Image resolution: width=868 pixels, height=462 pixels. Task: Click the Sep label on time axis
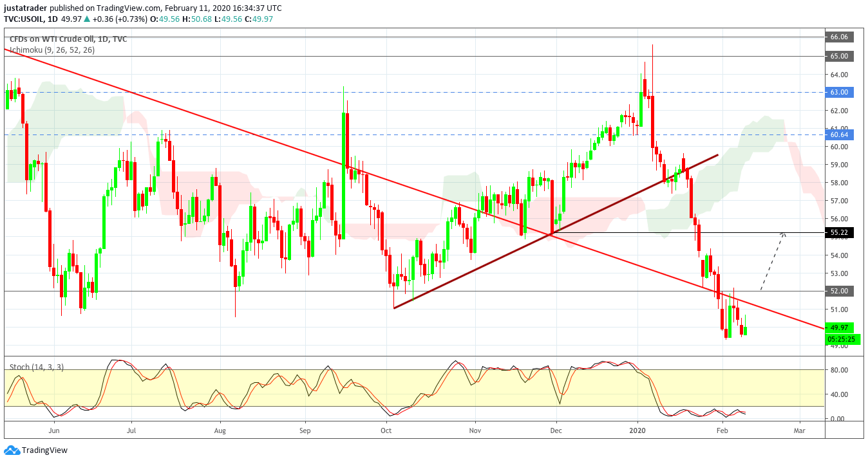point(305,430)
